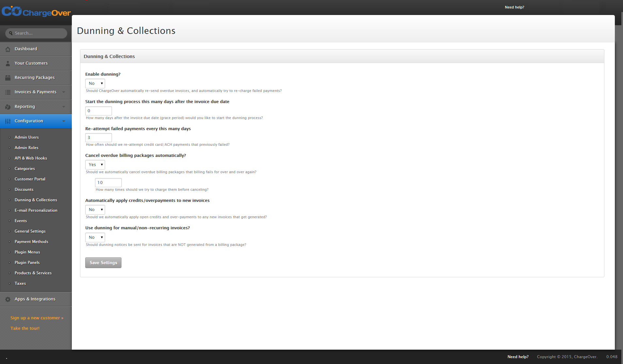
Task: Open the Automatically apply credits dropdown
Action: tap(95, 210)
